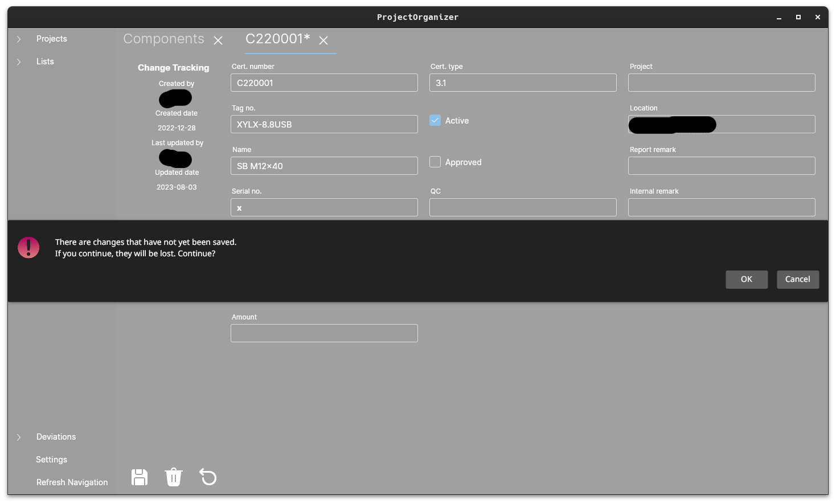Open the Settings page

point(51,459)
